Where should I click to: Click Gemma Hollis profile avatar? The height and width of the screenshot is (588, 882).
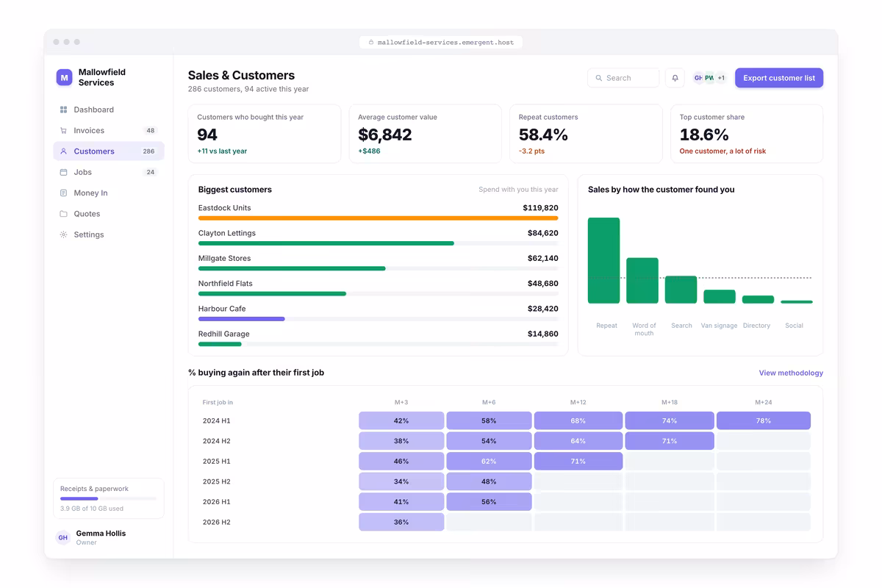[x=63, y=538]
